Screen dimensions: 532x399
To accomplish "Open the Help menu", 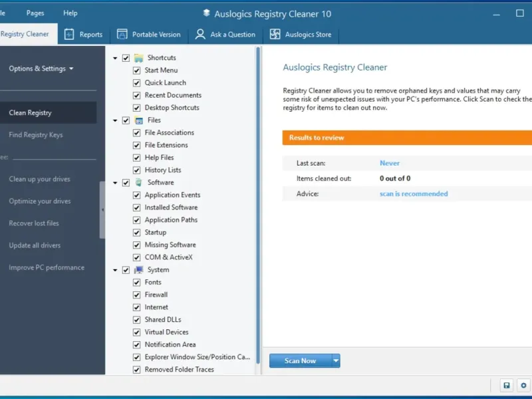I will tap(70, 13).
